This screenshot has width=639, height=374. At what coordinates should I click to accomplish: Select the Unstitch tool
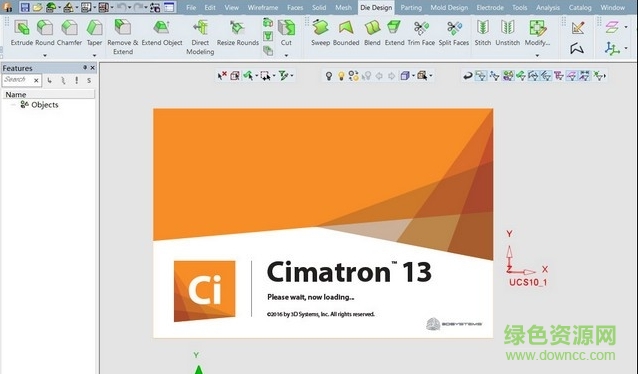[507, 33]
